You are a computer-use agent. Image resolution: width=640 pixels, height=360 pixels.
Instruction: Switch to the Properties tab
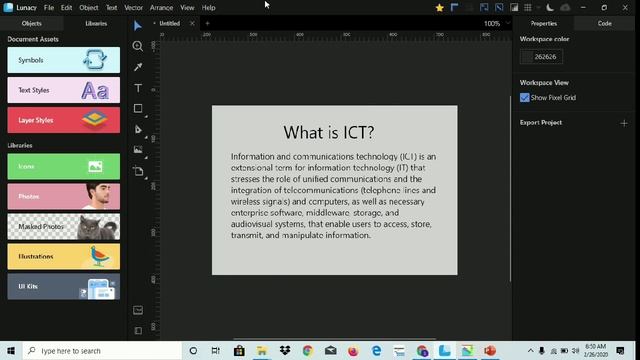click(544, 23)
